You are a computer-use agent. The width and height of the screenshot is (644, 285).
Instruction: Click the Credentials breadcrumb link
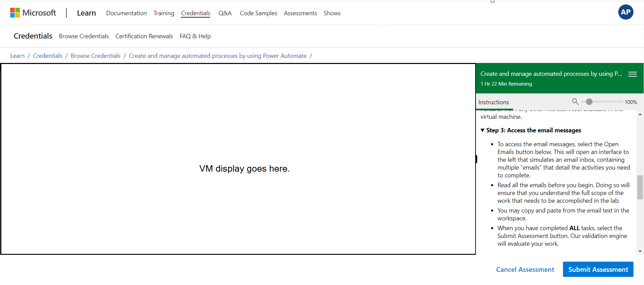(x=48, y=56)
